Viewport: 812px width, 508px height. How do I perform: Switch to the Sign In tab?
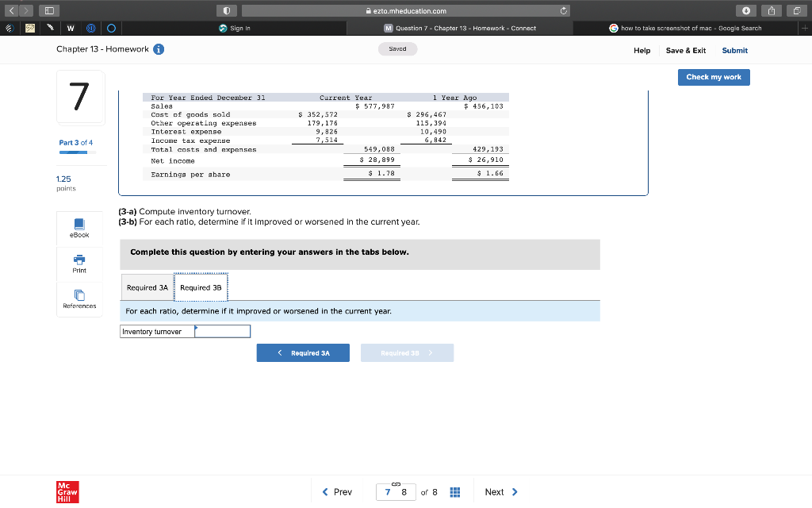[x=234, y=28]
